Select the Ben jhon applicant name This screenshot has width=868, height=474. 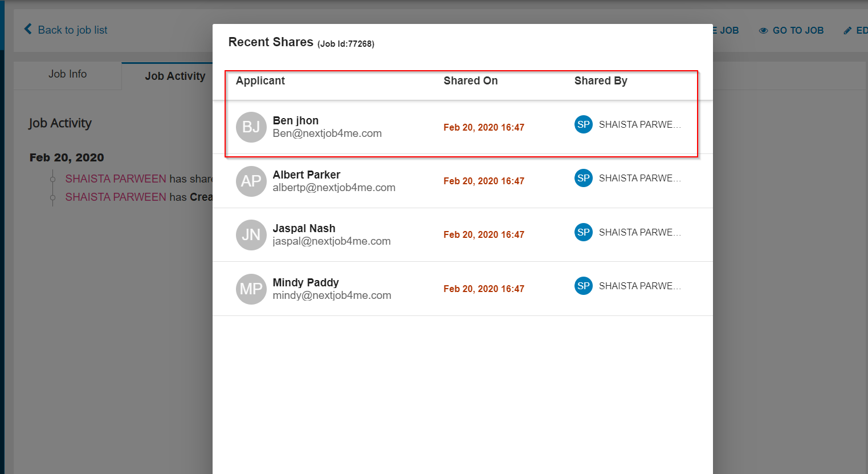tap(295, 120)
